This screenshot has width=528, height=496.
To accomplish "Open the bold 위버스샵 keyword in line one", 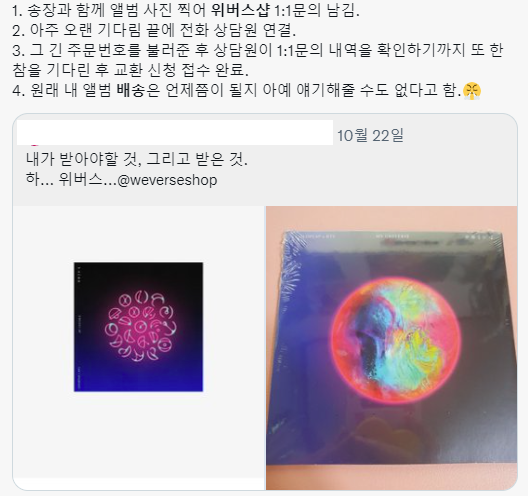I will [240, 10].
